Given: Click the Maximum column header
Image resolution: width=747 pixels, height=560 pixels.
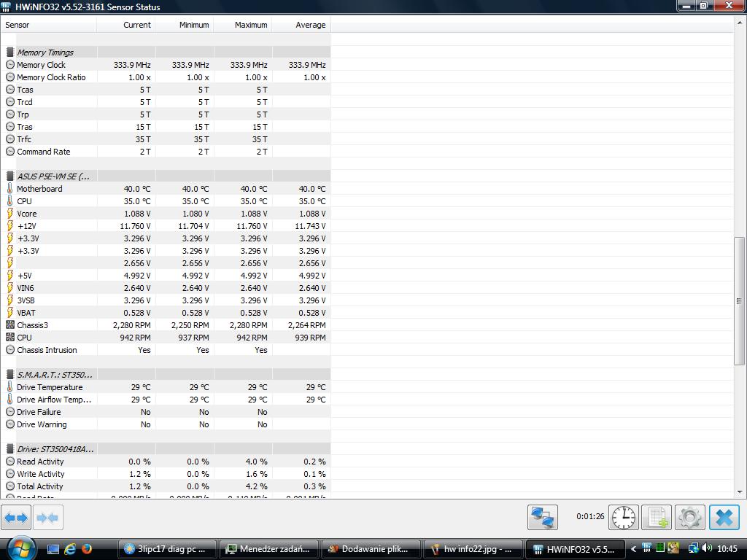Looking at the screenshot, I should (x=243, y=25).
